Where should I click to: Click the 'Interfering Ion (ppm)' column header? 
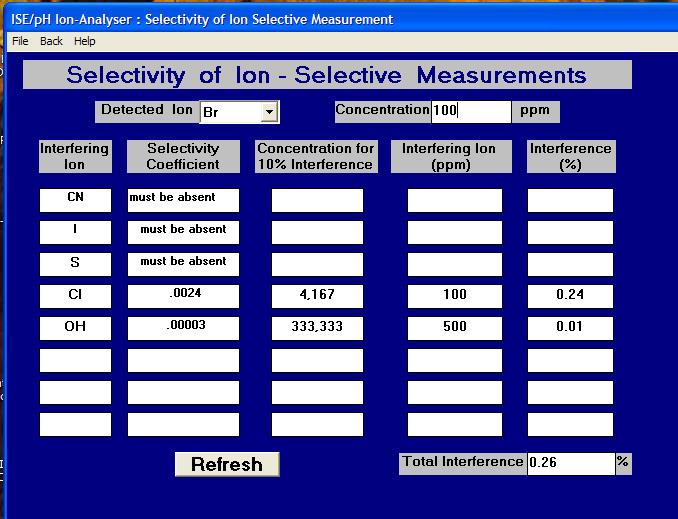(451, 156)
